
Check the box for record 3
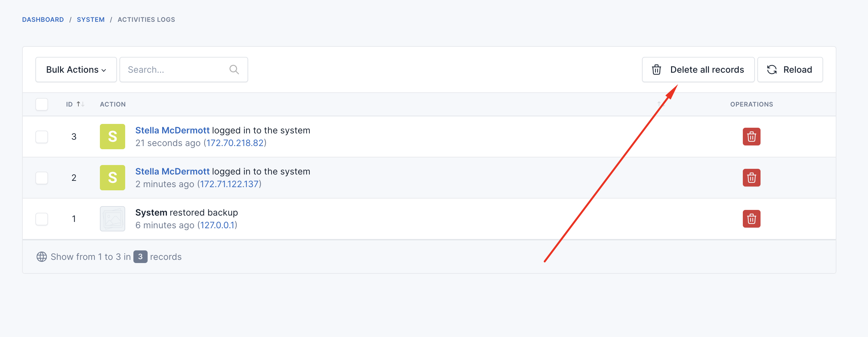tap(42, 137)
